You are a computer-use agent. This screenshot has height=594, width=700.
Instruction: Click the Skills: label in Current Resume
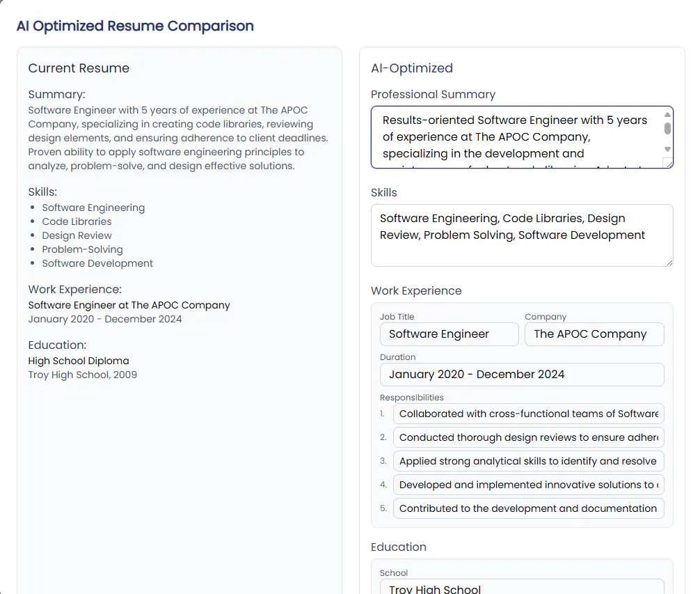point(42,192)
